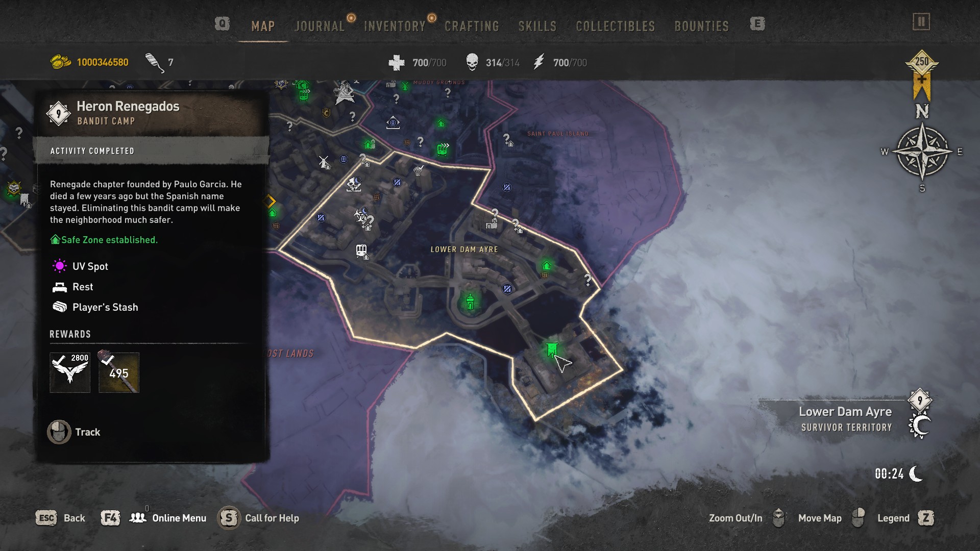Click the green safe house icon near Lower Dam Ayre
This screenshot has height=551, width=980.
tap(547, 265)
